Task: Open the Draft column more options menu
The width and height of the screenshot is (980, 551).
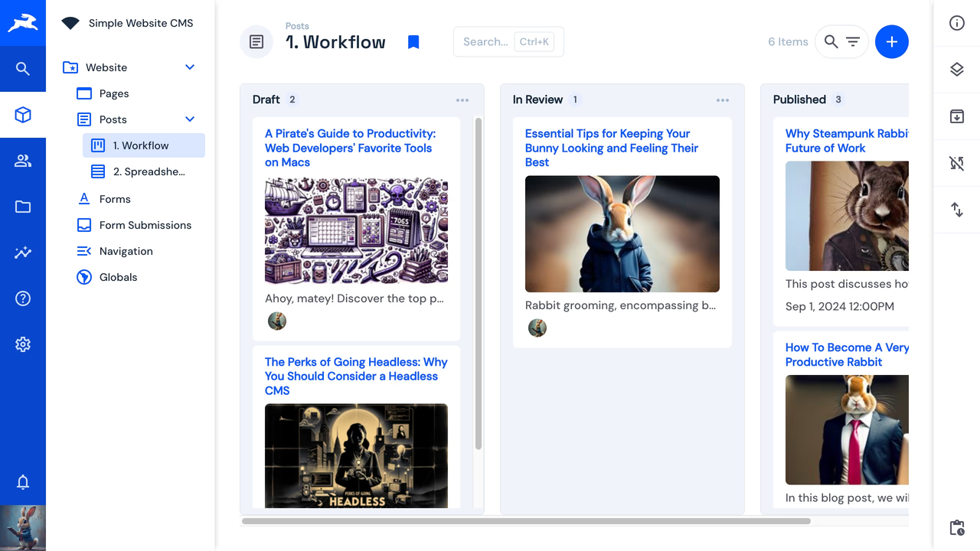Action: [462, 100]
